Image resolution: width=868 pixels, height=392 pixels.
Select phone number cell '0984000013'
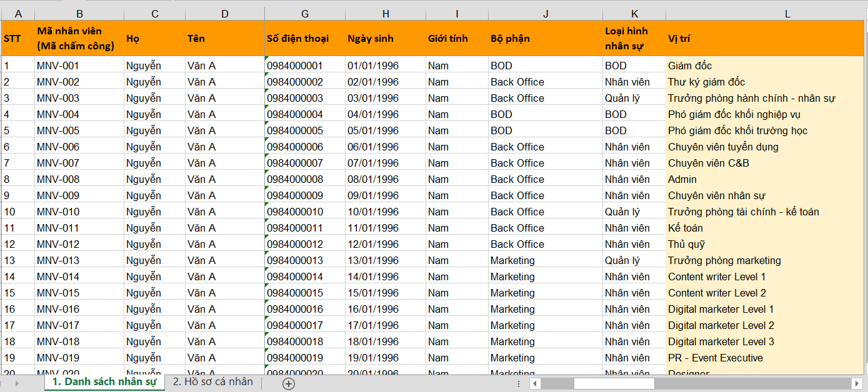(305, 260)
